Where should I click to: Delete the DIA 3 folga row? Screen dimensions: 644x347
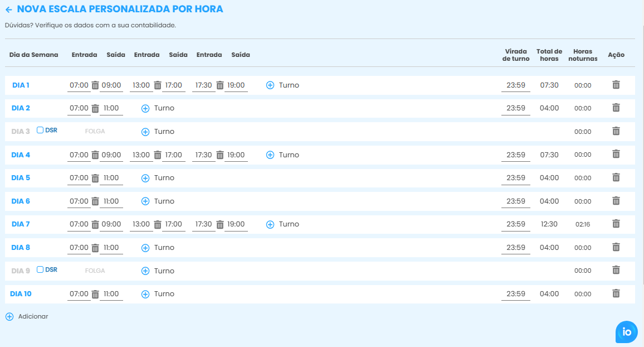pyautogui.click(x=616, y=131)
